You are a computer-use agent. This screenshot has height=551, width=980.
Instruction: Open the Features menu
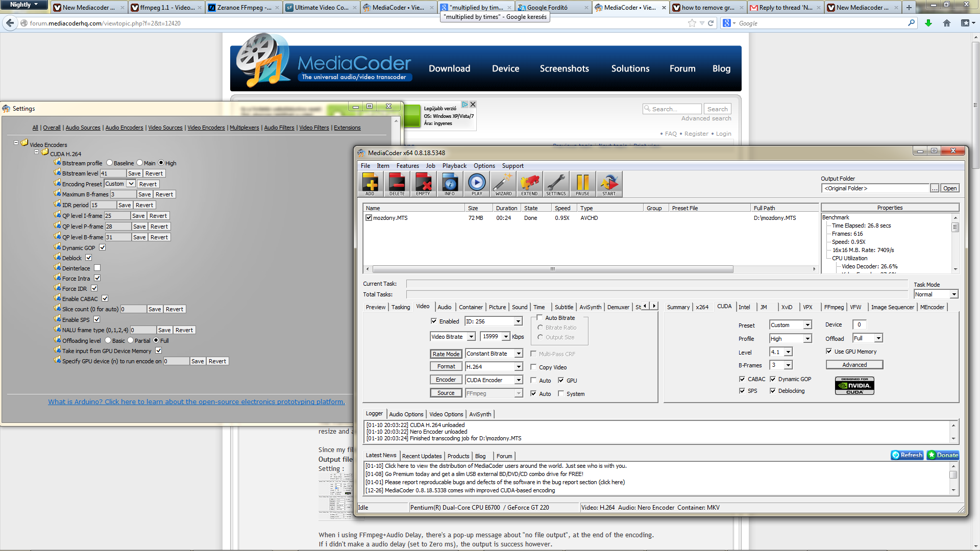pyautogui.click(x=407, y=166)
